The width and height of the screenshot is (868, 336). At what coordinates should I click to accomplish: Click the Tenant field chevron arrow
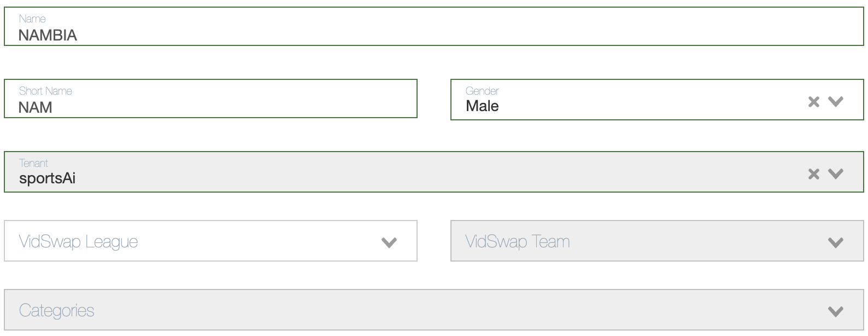(x=836, y=174)
